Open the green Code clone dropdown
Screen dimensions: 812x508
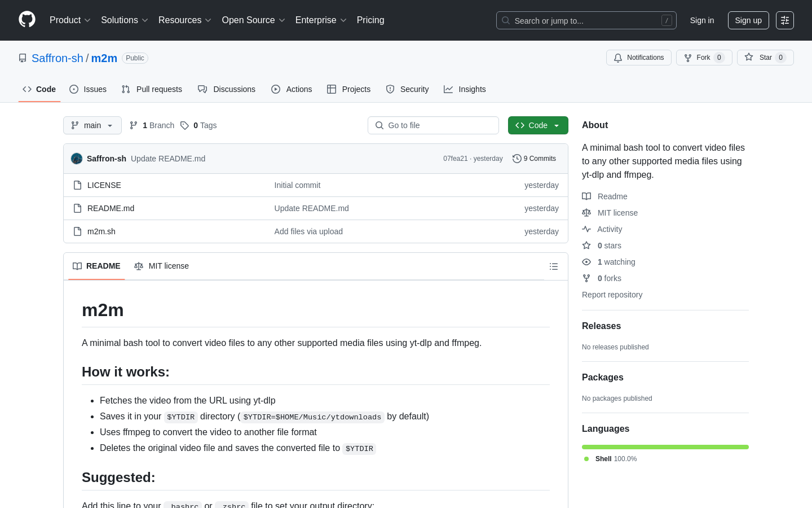[x=538, y=125]
